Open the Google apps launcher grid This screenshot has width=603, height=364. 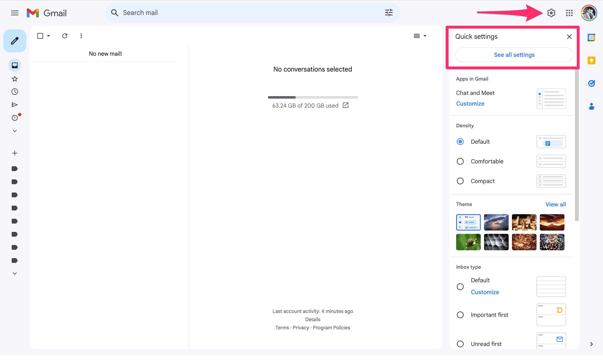(x=569, y=13)
